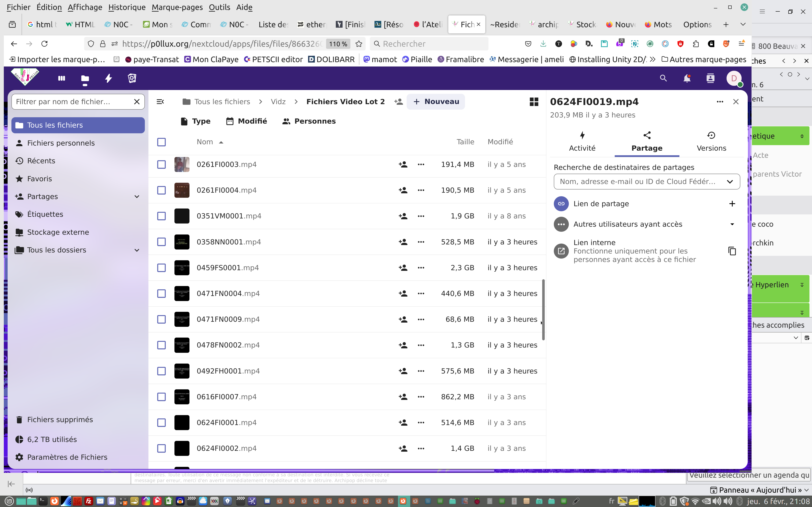
Task: Expand Tous les dossiers tree
Action: click(137, 250)
